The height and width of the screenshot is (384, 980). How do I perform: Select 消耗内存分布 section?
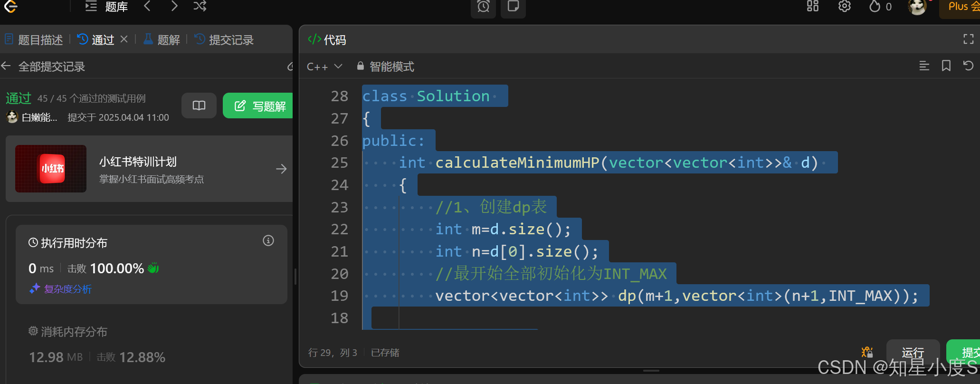coord(68,332)
